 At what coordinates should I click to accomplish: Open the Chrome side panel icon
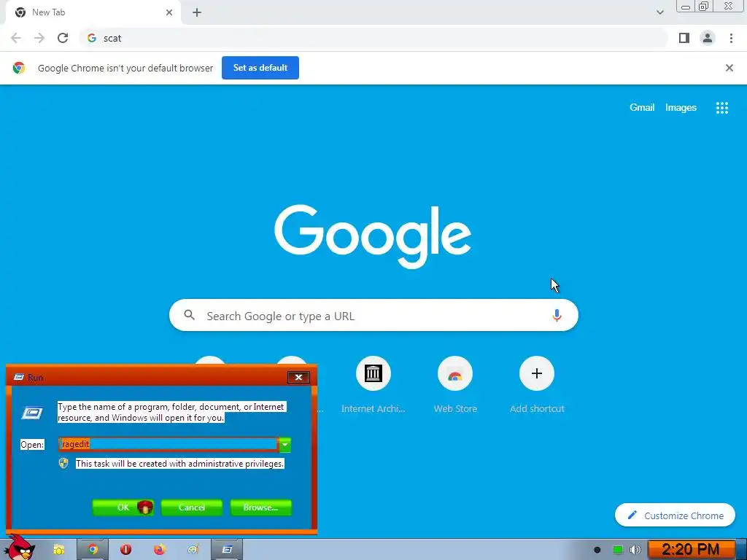point(684,38)
